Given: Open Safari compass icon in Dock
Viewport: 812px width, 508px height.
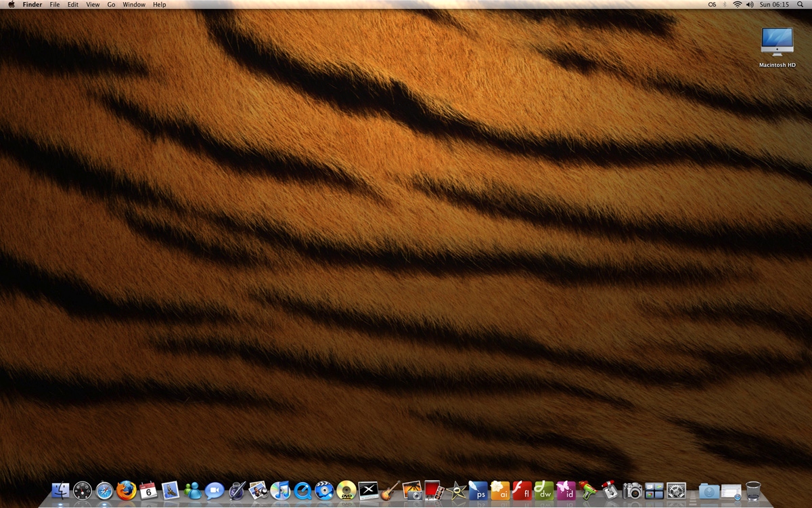Looking at the screenshot, I should 104,490.
